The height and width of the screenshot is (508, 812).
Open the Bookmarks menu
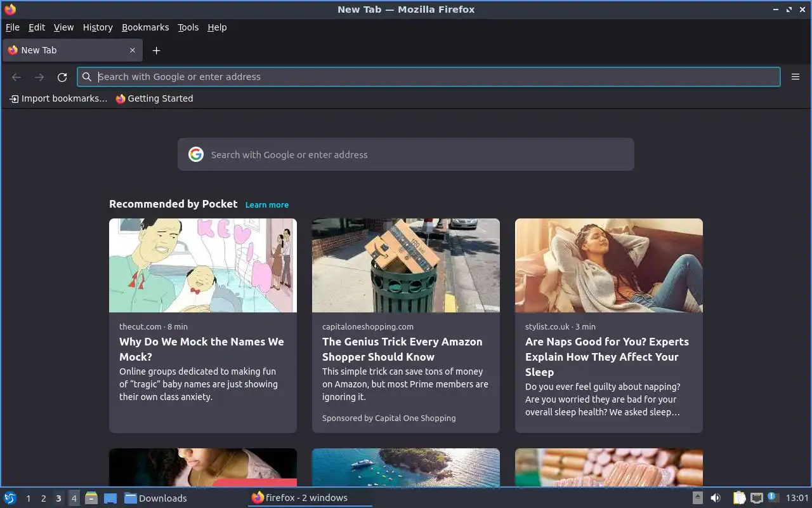[x=145, y=27]
